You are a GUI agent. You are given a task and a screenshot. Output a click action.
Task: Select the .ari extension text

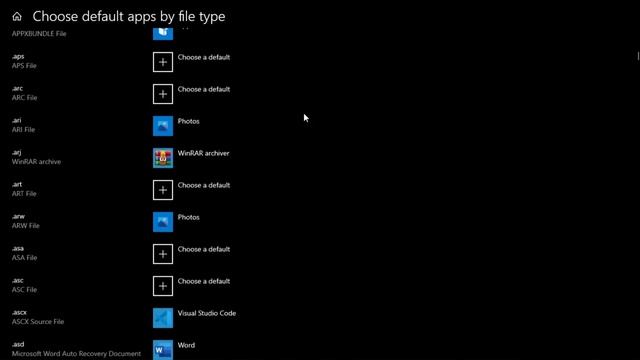click(16, 120)
